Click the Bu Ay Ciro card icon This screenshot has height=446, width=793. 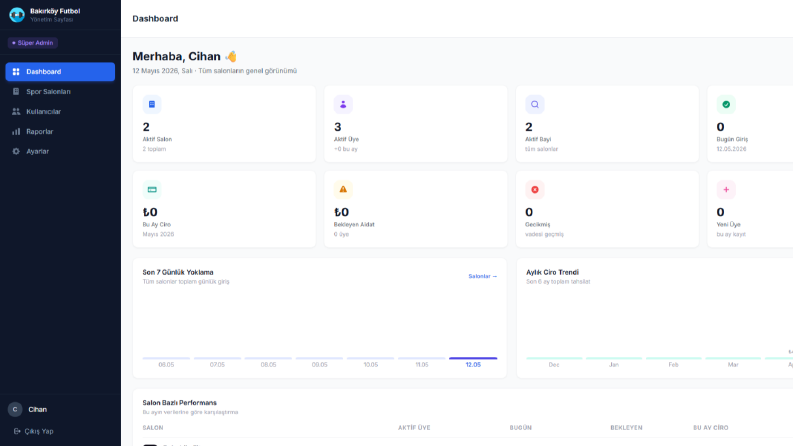(x=152, y=190)
